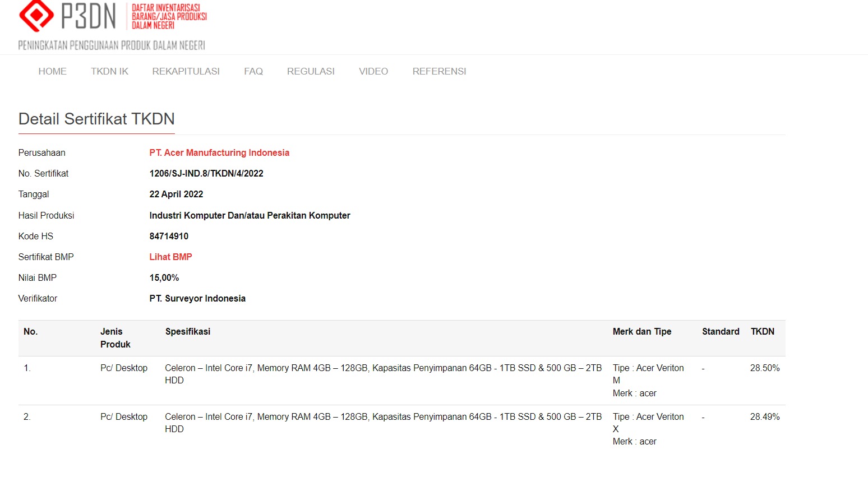Viewport: 868px width, 477px height.
Task: Click the Detail Sertifikat TKDN heading
Action: (96, 119)
